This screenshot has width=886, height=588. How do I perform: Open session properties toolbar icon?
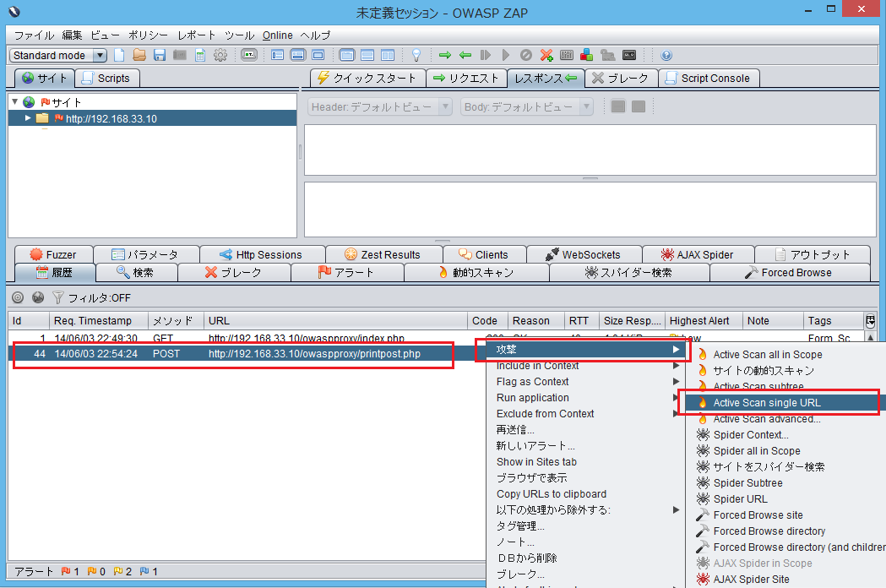[200, 55]
